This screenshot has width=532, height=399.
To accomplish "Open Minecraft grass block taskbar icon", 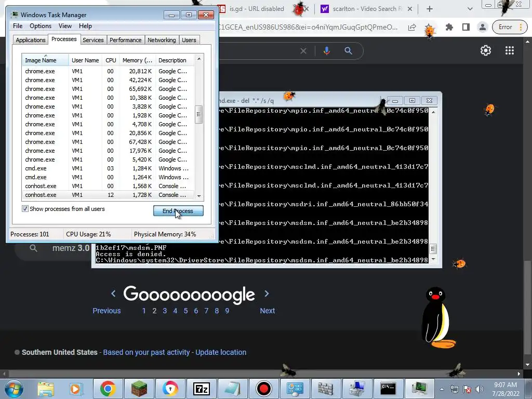I will [139, 389].
